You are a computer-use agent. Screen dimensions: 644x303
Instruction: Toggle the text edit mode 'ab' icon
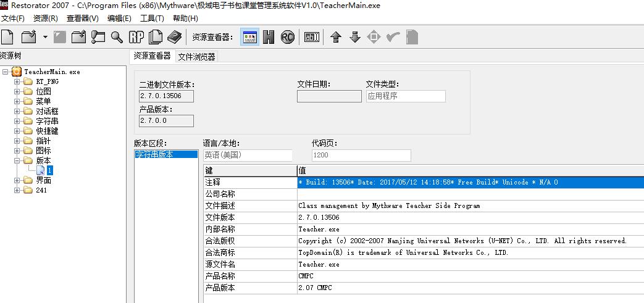point(312,37)
